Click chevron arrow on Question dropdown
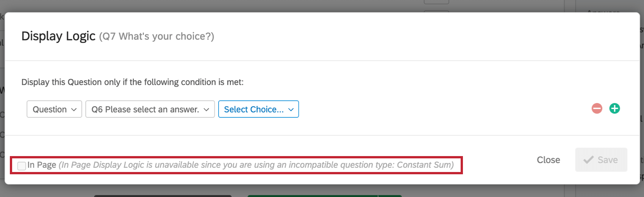The height and width of the screenshot is (197, 644). point(74,109)
